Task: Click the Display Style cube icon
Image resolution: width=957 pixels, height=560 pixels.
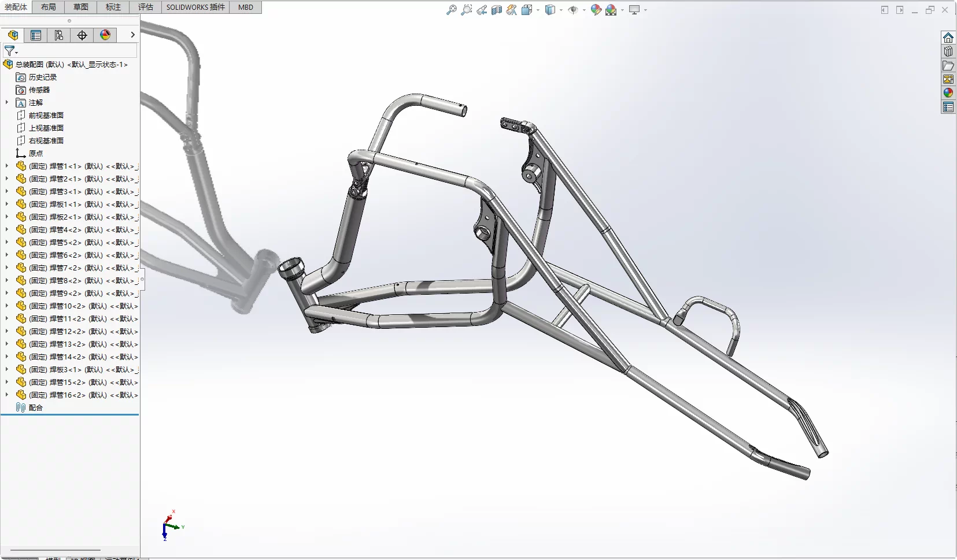Action: point(550,10)
